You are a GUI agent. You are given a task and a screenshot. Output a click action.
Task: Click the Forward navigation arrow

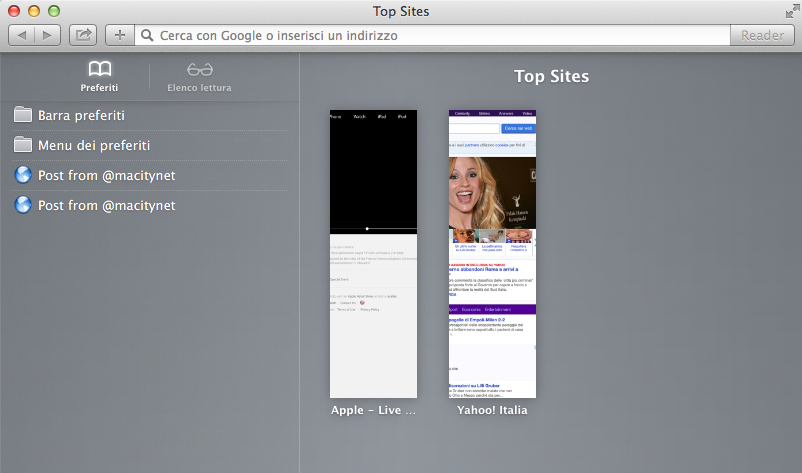[48, 35]
